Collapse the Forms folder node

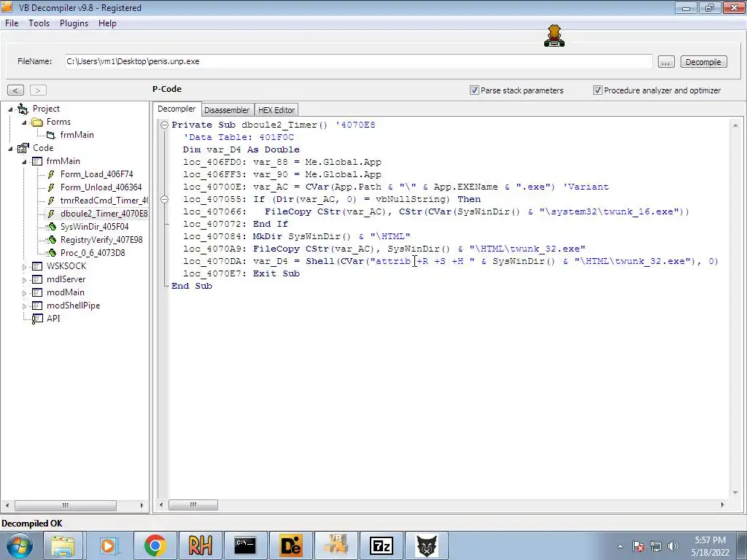pyautogui.click(x=24, y=122)
